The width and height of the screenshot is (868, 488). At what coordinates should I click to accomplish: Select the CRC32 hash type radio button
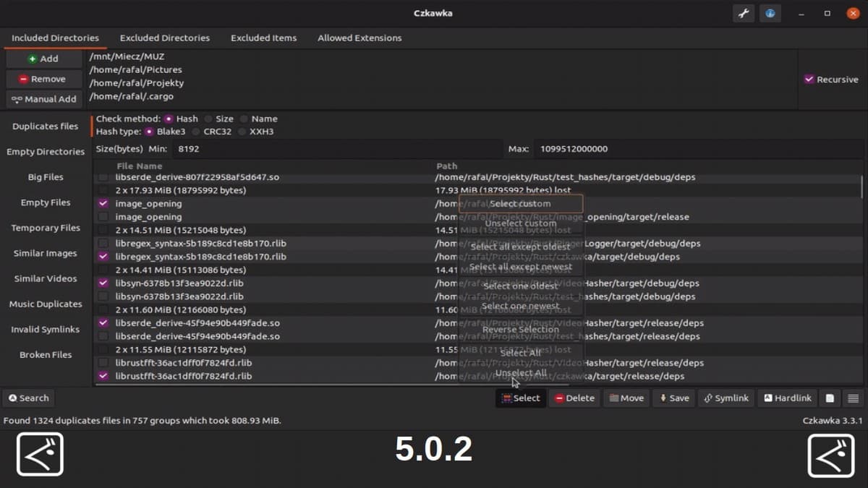click(x=197, y=132)
